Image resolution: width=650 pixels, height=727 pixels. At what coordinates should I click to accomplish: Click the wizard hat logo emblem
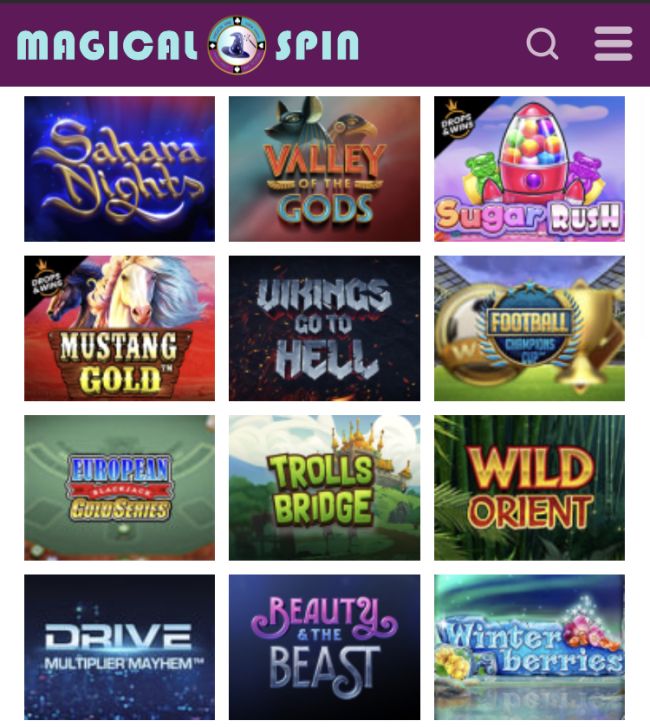[x=236, y=45]
